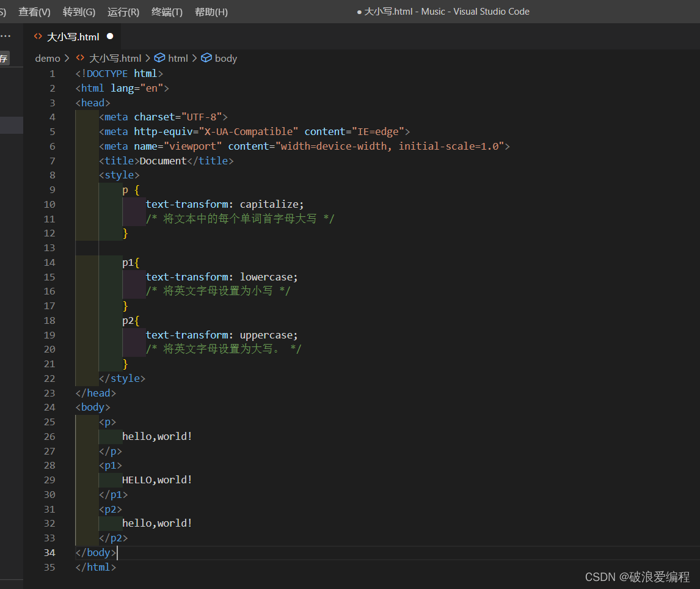The height and width of the screenshot is (589, 700).
Task: Click the opening p tag on line 25
Action: [x=107, y=422]
